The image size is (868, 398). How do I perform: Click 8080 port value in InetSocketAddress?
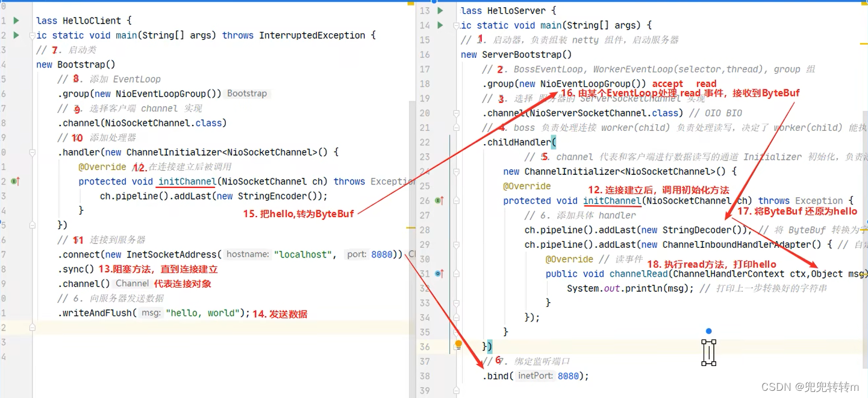382,254
